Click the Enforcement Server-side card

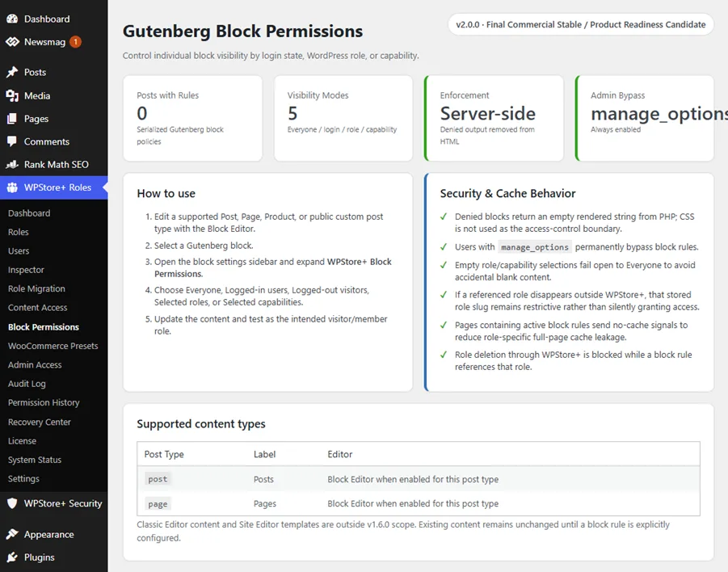click(494, 119)
